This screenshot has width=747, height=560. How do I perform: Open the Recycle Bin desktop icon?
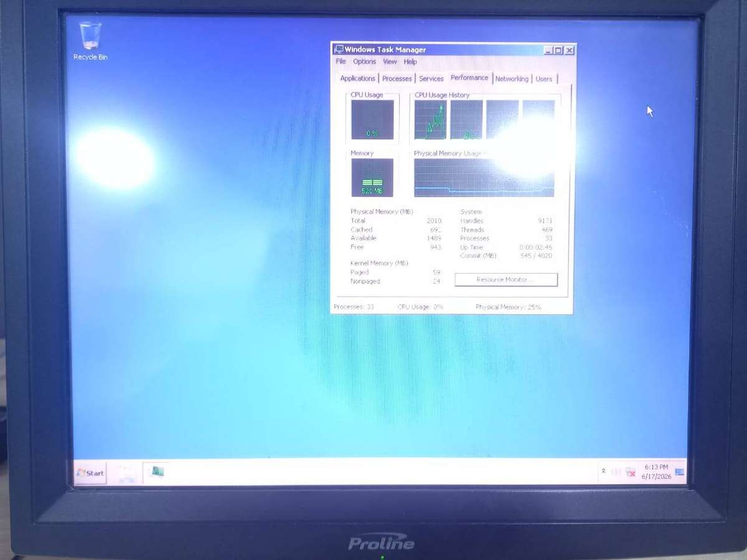tap(90, 41)
